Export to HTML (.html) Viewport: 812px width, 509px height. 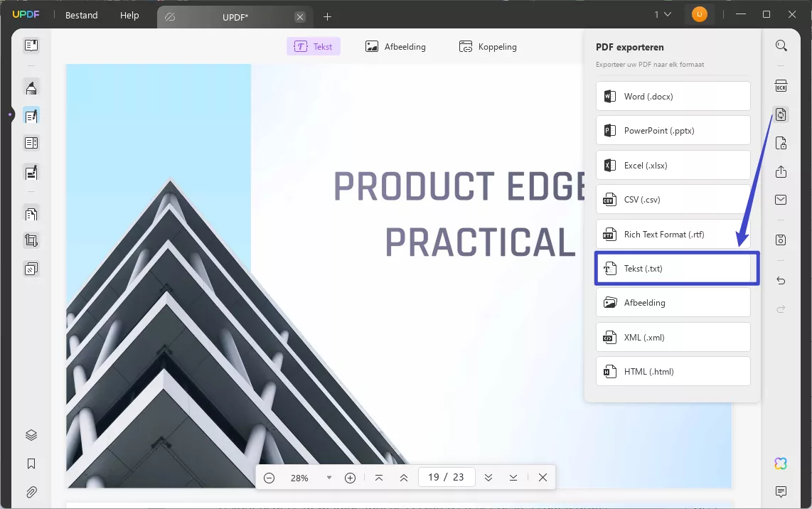pyautogui.click(x=673, y=371)
